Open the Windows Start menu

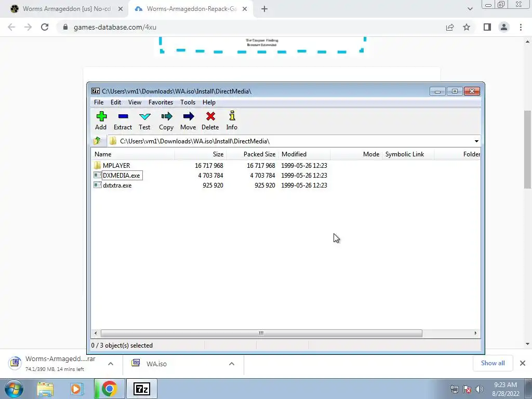pos(14,389)
